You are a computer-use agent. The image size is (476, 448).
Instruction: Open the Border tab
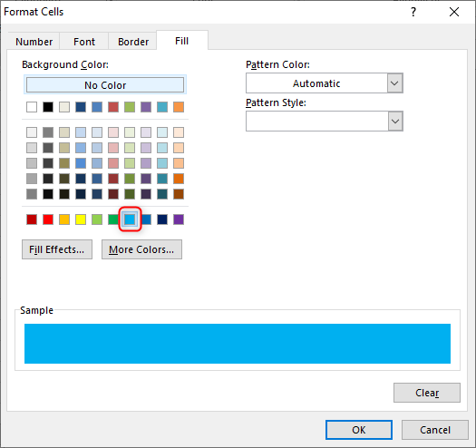point(133,42)
